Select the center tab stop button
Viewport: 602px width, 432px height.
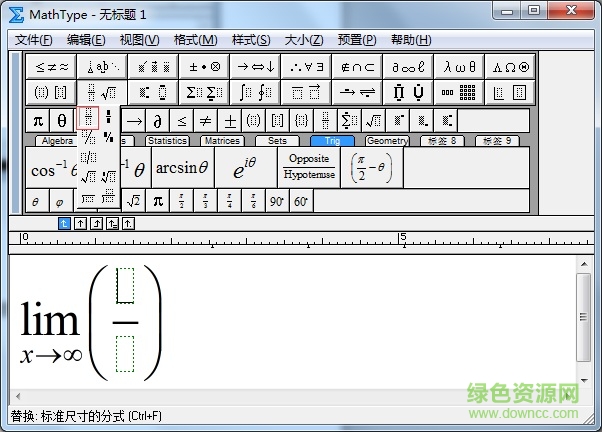(81, 223)
